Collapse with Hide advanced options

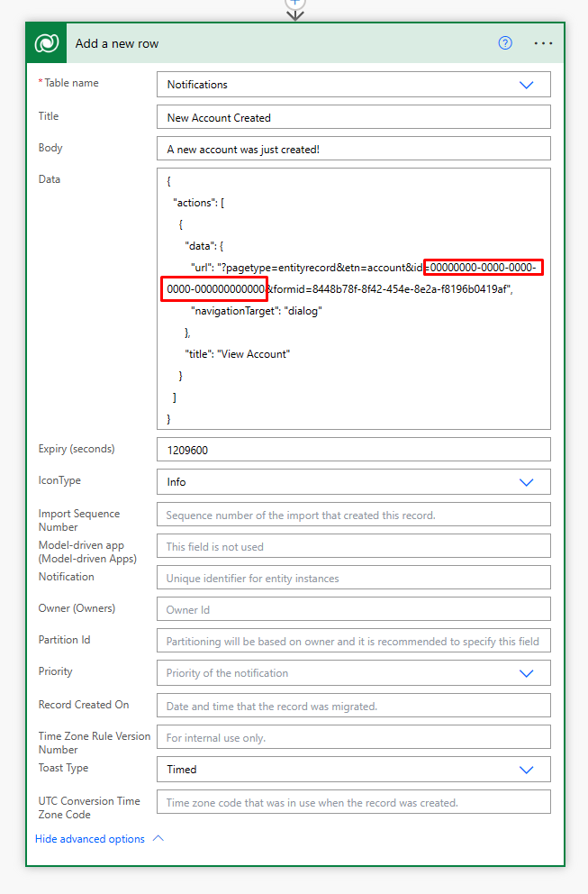90,839
